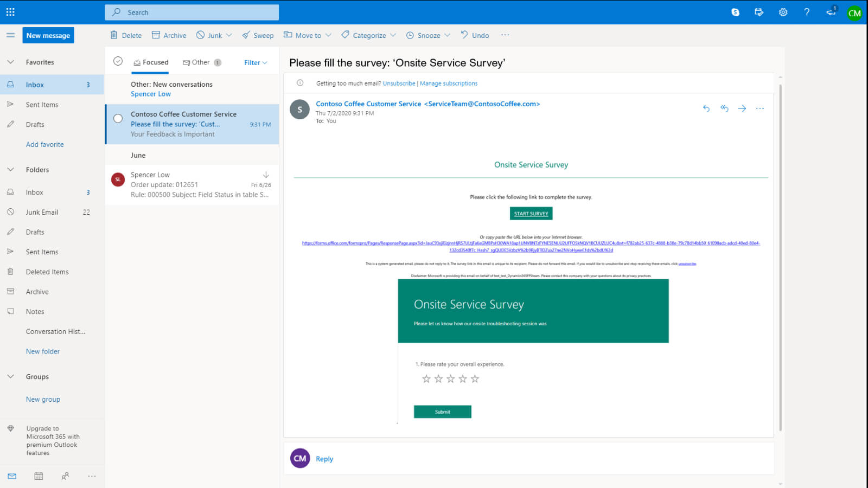Click the forms.office.com survey URL
The image size is (868, 488).
[x=531, y=247]
